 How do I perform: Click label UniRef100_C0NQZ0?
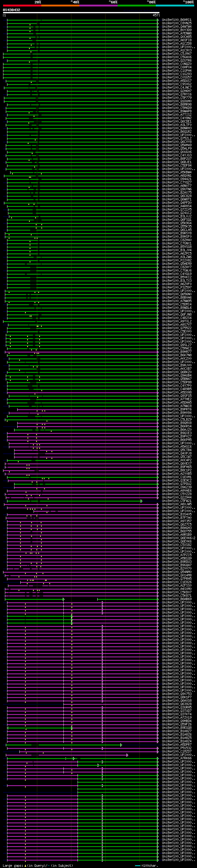(177, 64)
